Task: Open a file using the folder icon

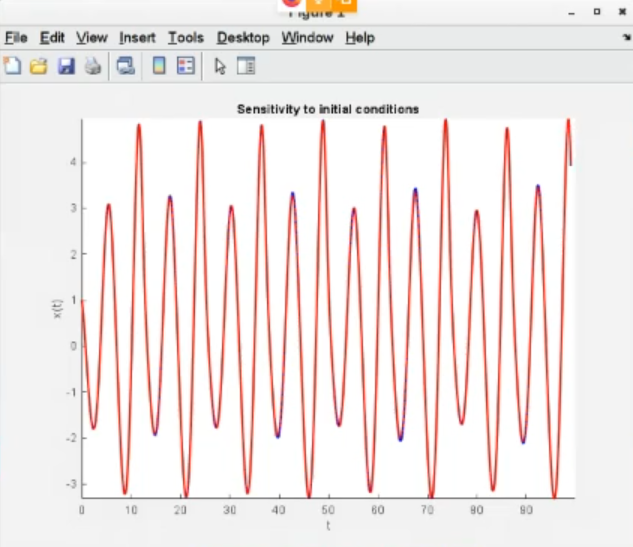Action: click(x=39, y=66)
